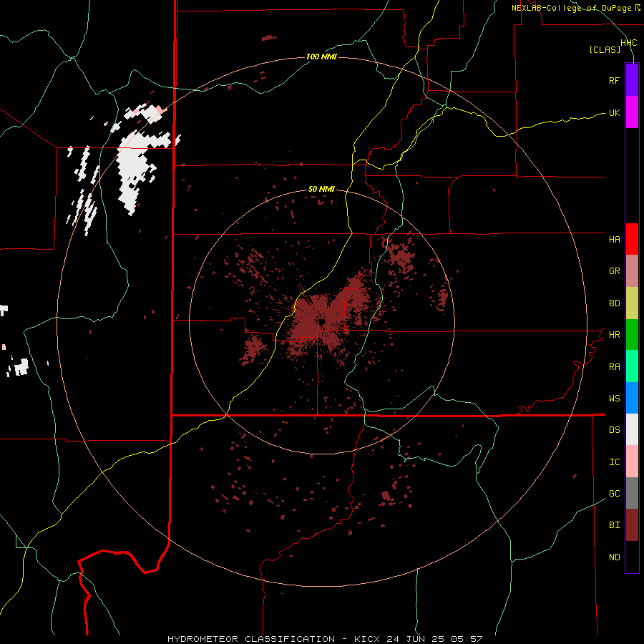Choose the WS blue legend swatch

[x=632, y=398]
